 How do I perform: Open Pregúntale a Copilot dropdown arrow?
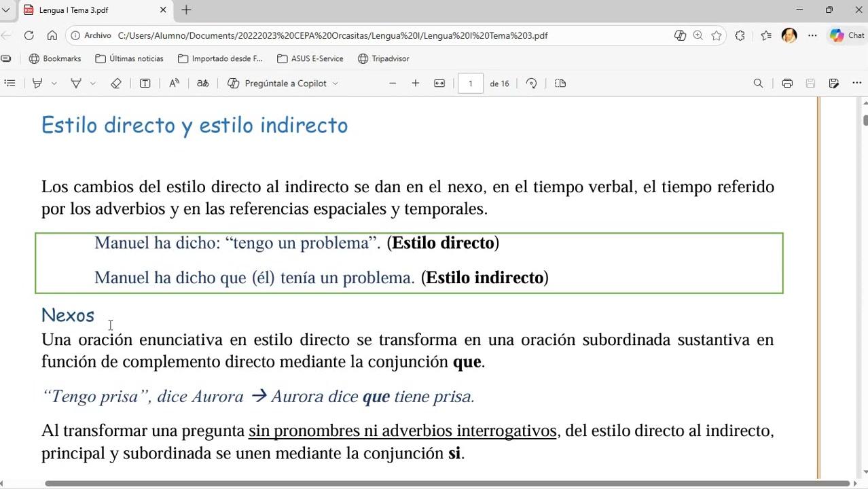[x=335, y=83]
